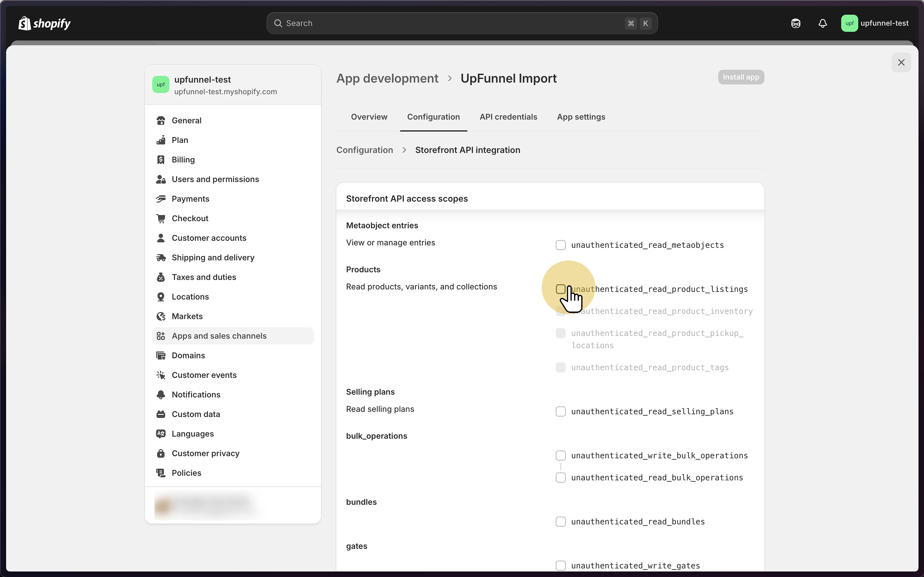The width and height of the screenshot is (924, 577).
Task: Enable unauthenticated_read_bundles scope checkbox
Action: coord(560,522)
